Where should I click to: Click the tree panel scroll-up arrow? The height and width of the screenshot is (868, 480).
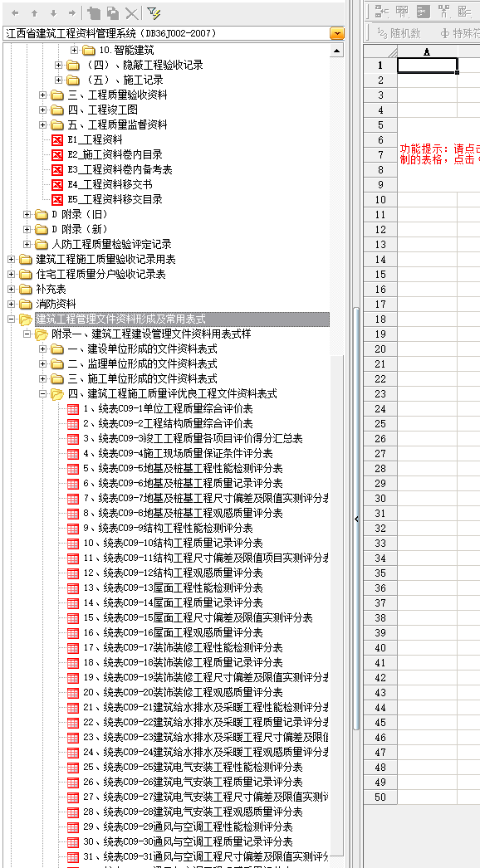click(337, 51)
